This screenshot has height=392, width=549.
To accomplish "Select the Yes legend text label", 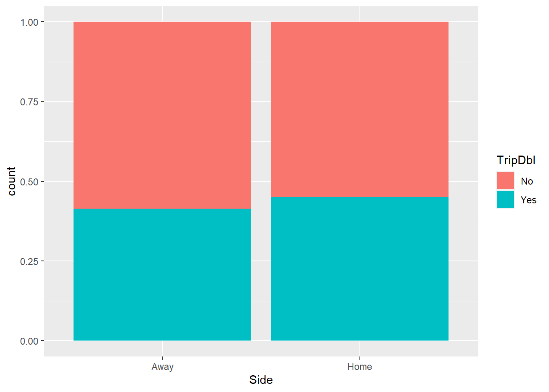I will [x=528, y=200].
